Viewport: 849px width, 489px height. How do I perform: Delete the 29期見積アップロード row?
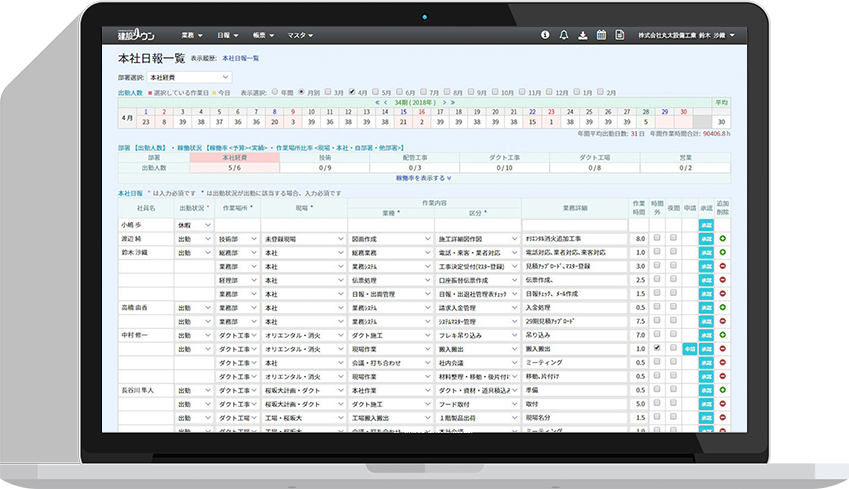(x=722, y=321)
